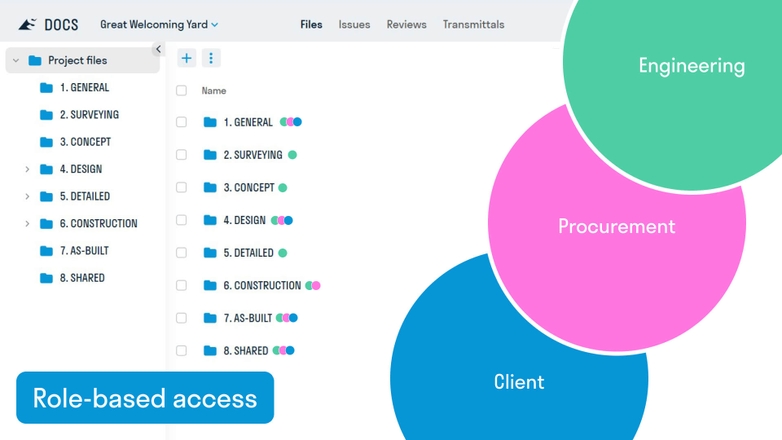Open 1. GENERAL folder name in file list
The width and height of the screenshot is (782, 440).
tap(248, 122)
